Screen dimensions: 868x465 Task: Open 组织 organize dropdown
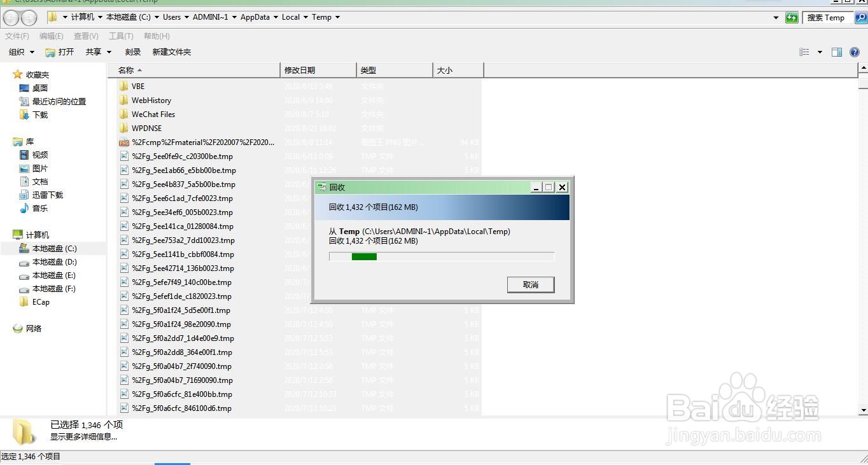click(22, 52)
